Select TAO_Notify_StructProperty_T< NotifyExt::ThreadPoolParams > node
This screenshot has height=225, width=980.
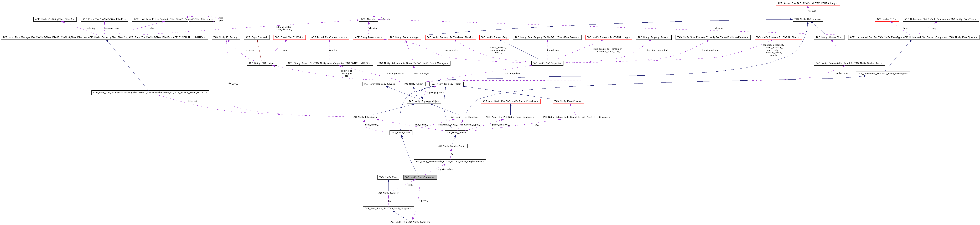tap(547, 37)
